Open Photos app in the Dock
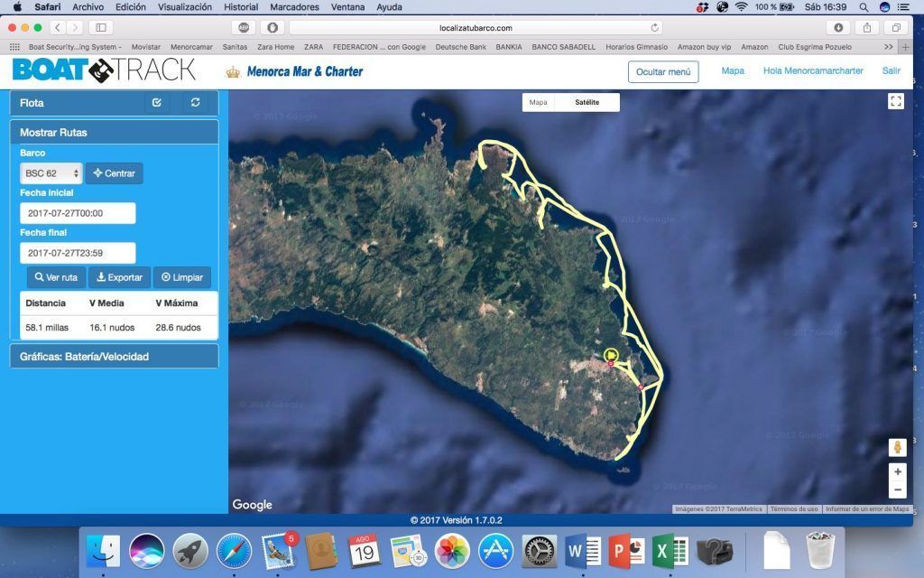The height and width of the screenshot is (578, 924). (x=452, y=552)
